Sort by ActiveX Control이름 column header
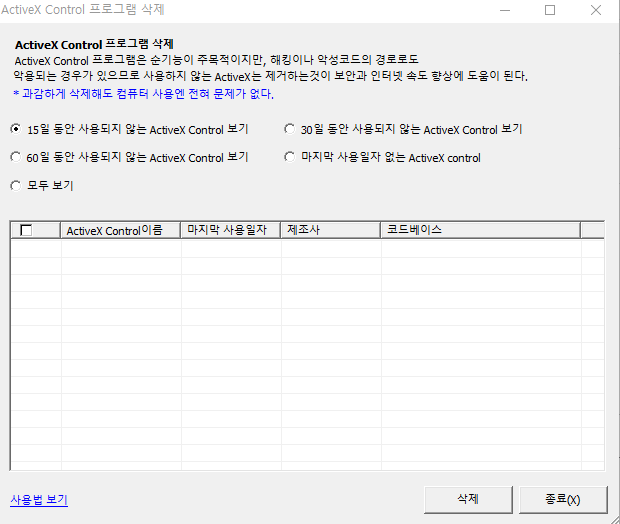This screenshot has width=620, height=524. pos(120,230)
